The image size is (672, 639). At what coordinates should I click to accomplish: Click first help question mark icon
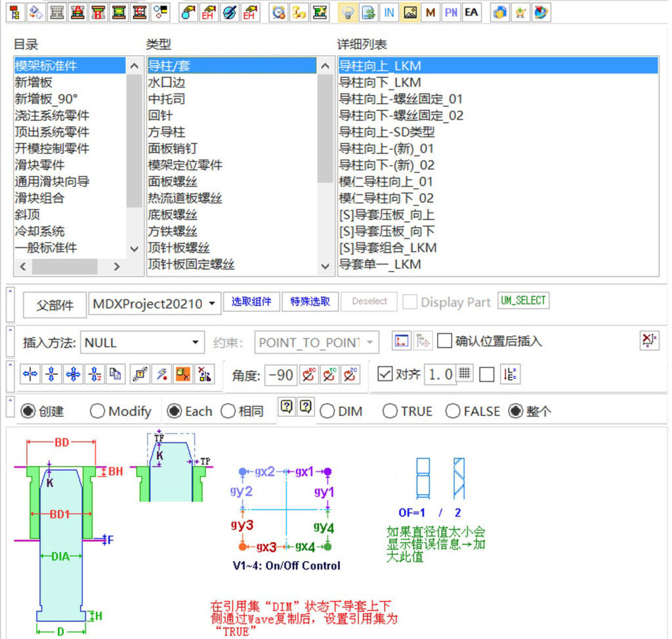point(287,406)
